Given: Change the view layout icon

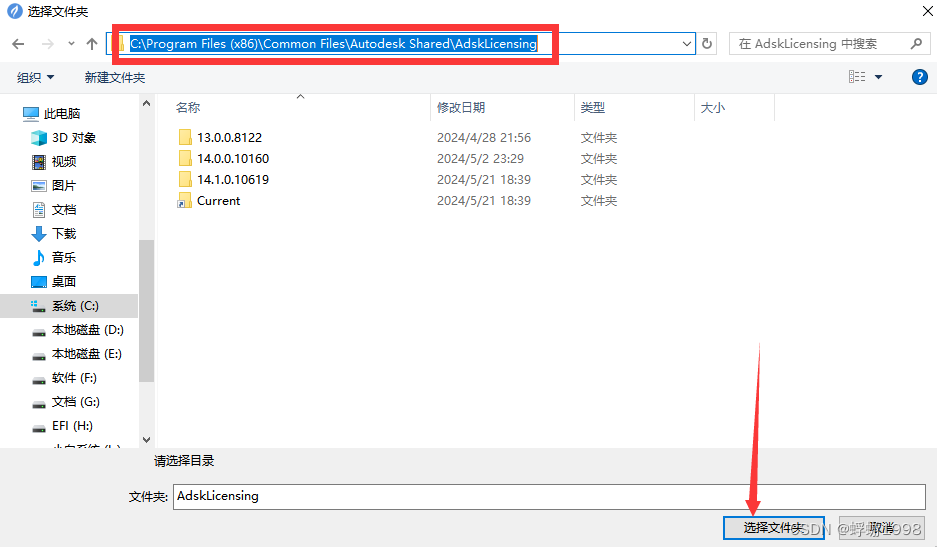Looking at the screenshot, I should point(857,77).
